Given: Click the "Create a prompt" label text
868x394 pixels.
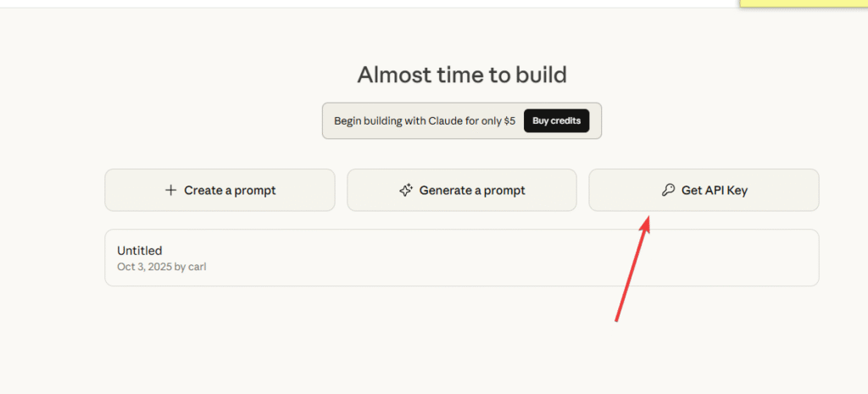Looking at the screenshot, I should pyautogui.click(x=230, y=191).
